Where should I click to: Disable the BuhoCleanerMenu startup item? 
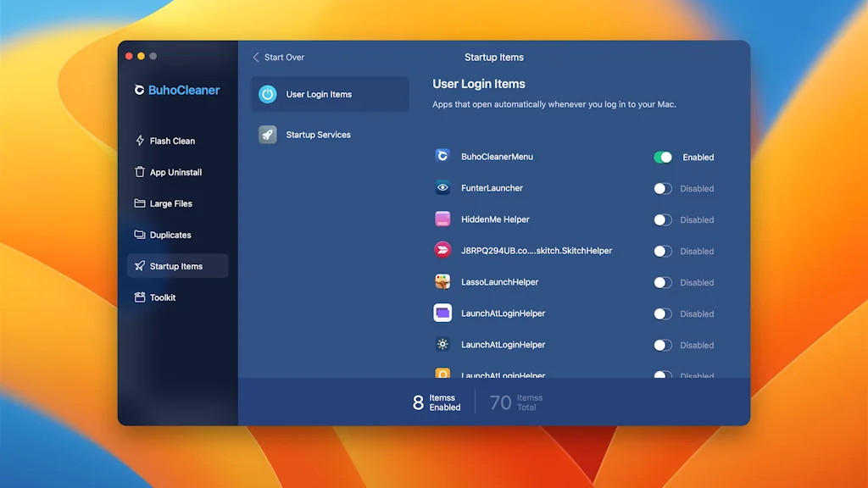[662, 157]
